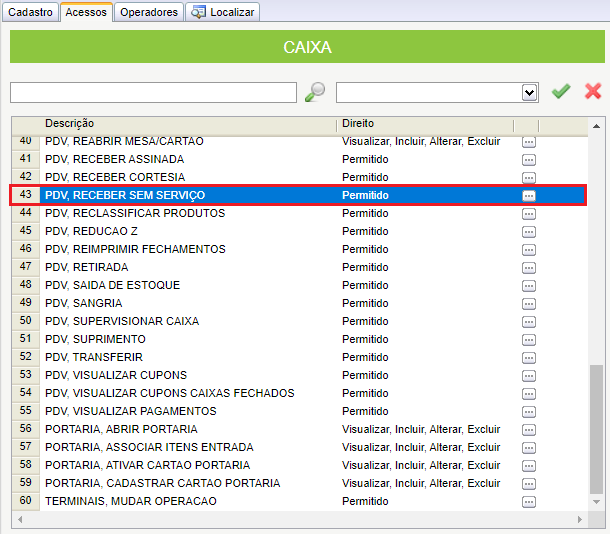The width and height of the screenshot is (610, 534).
Task: Open ellipsis button for TERMINAIS, MUDAR OPERACAO
Action: click(x=529, y=501)
